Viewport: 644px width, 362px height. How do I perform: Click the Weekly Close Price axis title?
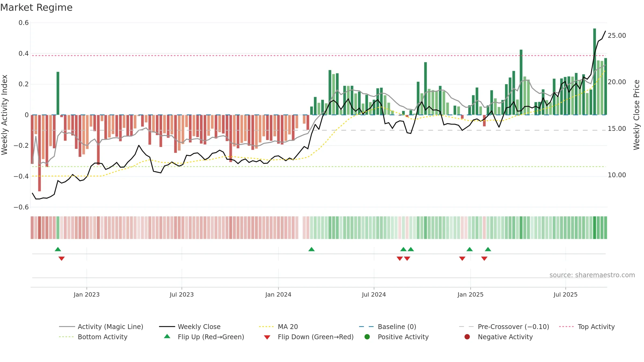636,115
